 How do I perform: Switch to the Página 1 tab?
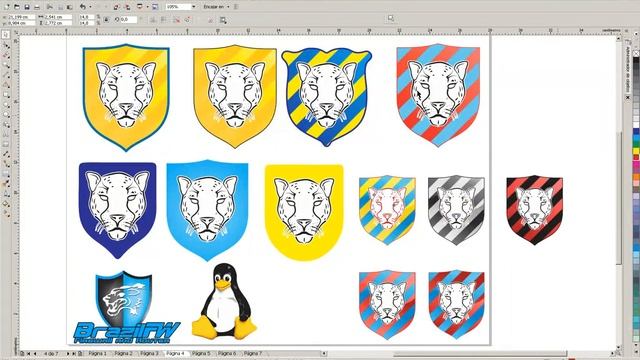[x=97, y=353]
